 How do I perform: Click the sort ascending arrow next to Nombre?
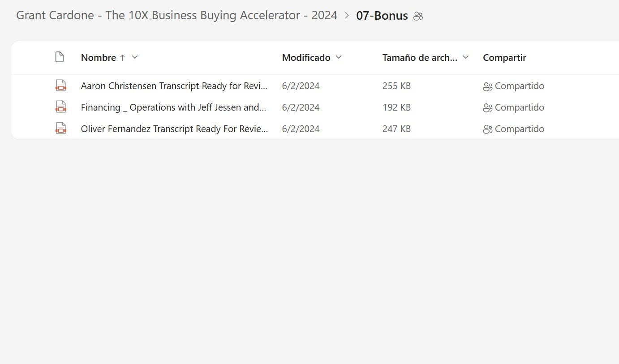pos(122,58)
